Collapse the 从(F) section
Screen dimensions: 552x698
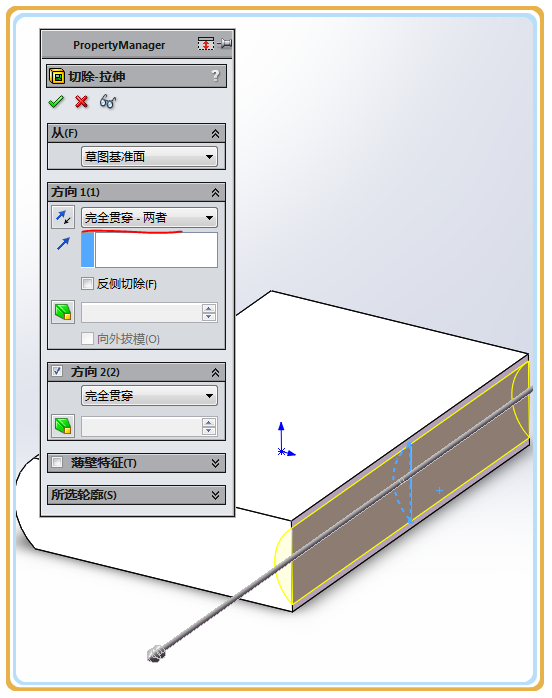215,134
